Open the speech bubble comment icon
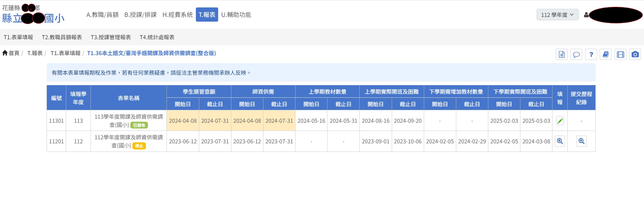The image size is (644, 211). [576, 54]
